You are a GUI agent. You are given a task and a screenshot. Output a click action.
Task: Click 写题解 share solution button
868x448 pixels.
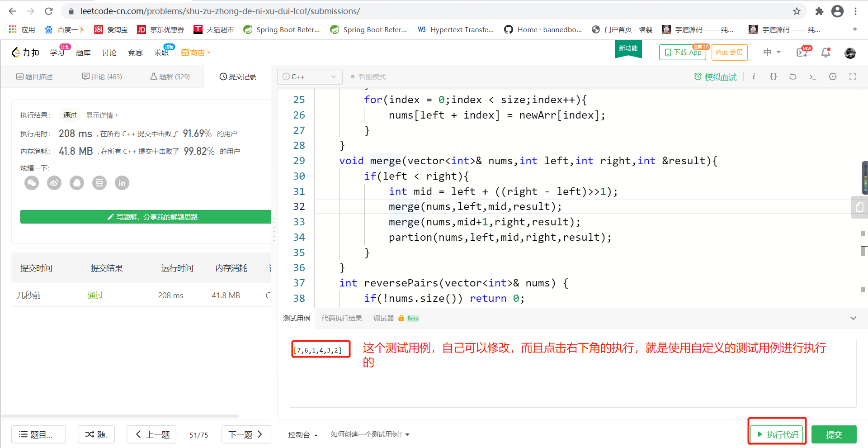(x=146, y=217)
